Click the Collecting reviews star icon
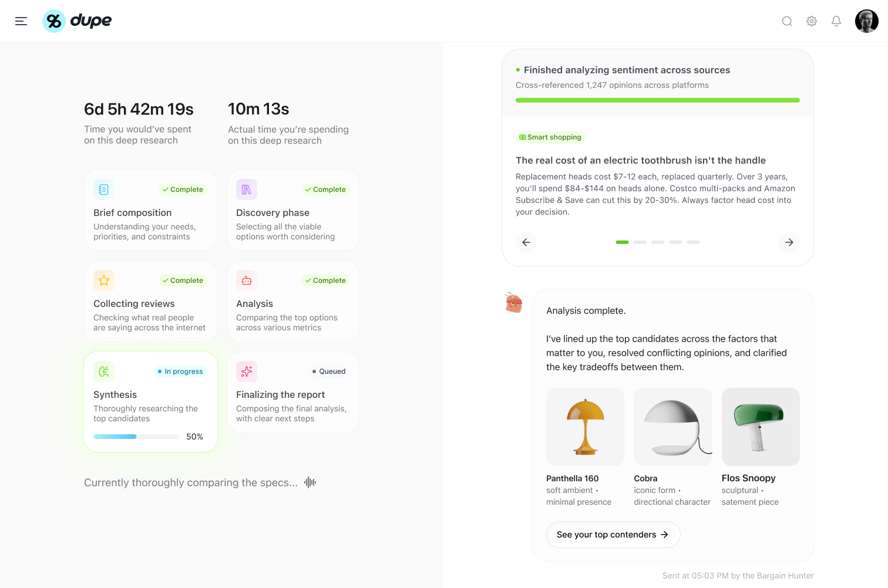Screen dimensions: 888x588 click(x=104, y=281)
